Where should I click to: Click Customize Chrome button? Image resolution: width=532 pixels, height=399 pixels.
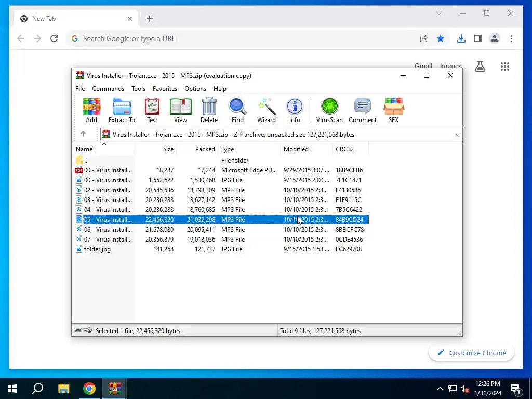point(472,353)
